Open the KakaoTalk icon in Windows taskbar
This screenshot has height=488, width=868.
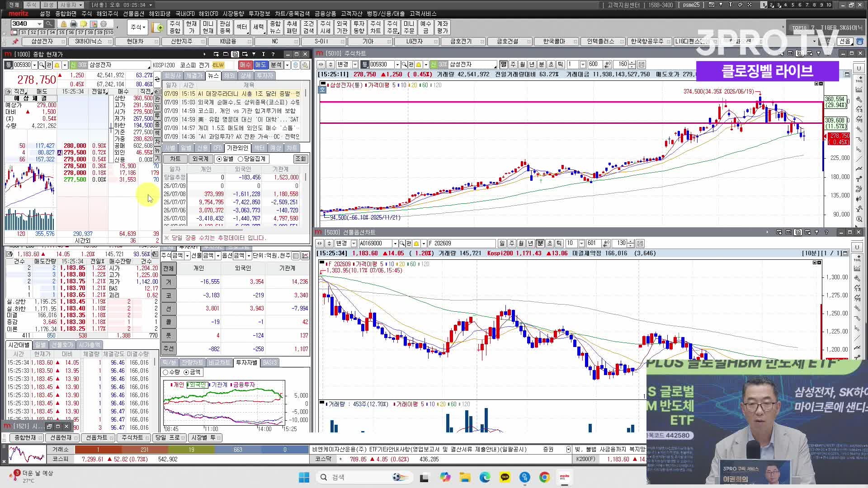pyautogui.click(x=505, y=477)
